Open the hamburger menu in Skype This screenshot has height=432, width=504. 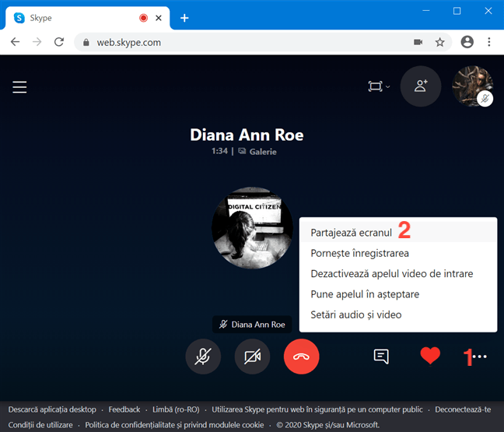pos(19,87)
